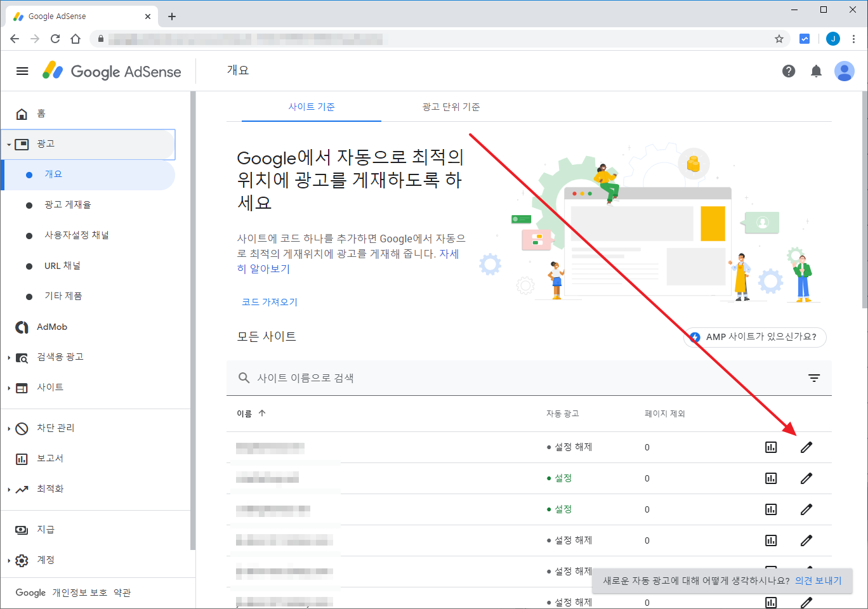The height and width of the screenshot is (609, 868).
Task: Click the 페이지 제외 column header
Action: click(665, 414)
